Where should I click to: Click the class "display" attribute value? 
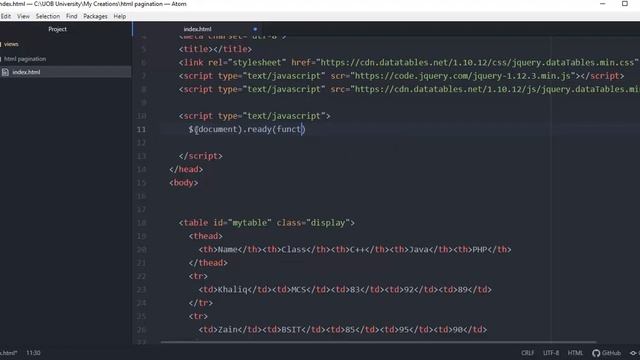pyautogui.click(x=328, y=223)
